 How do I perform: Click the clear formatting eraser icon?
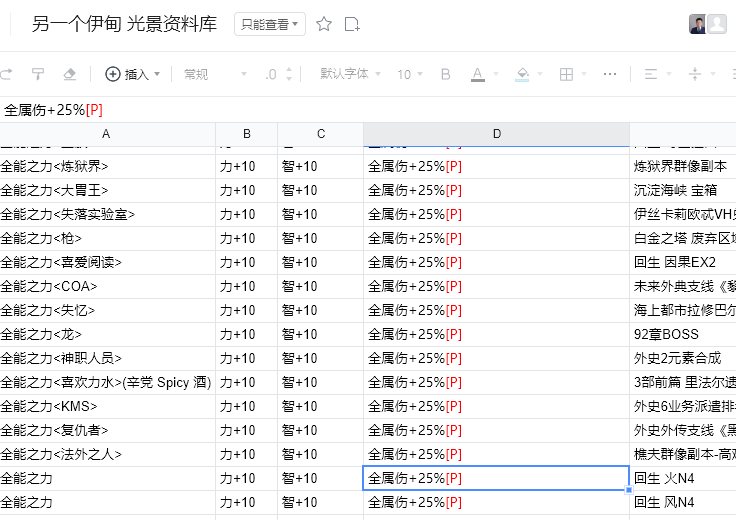pyautogui.click(x=69, y=74)
